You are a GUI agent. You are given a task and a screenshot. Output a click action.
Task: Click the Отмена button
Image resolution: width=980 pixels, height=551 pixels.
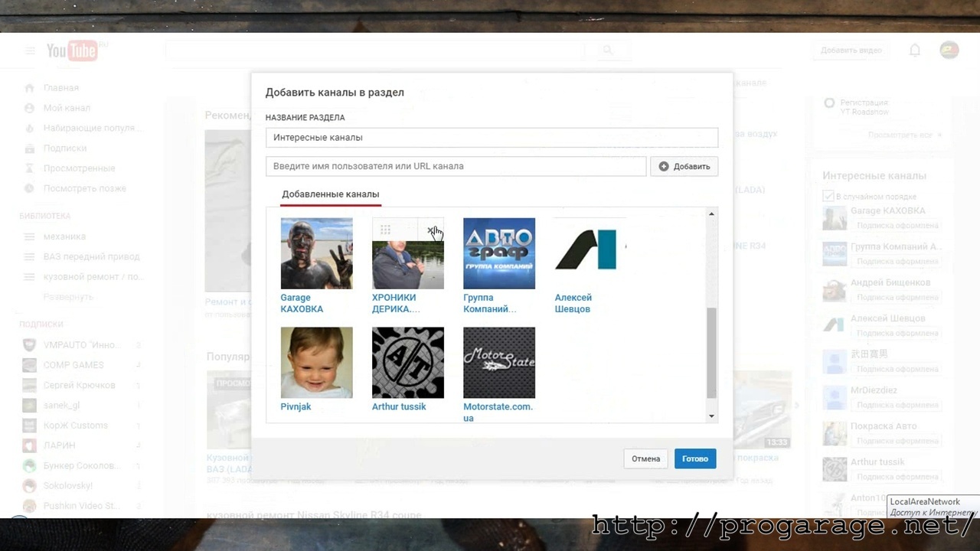tap(646, 458)
